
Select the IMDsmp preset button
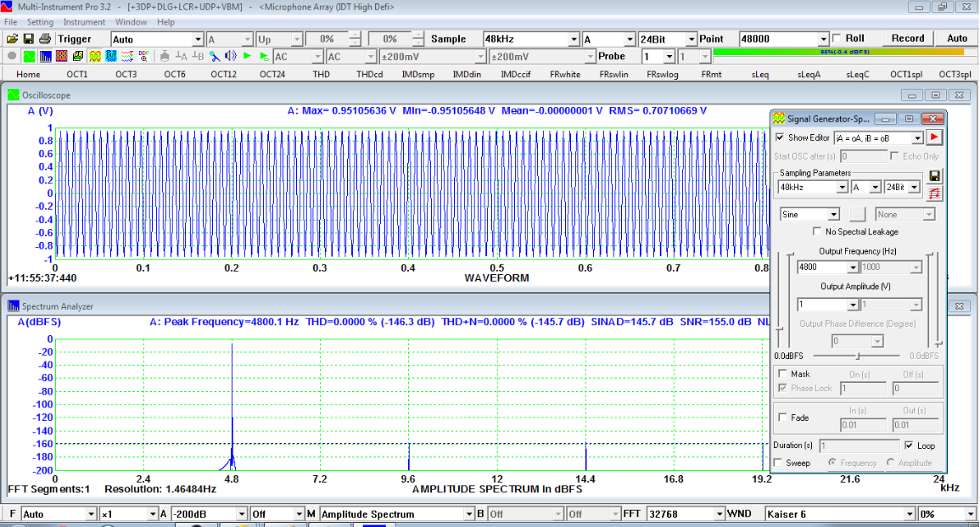tap(418, 74)
